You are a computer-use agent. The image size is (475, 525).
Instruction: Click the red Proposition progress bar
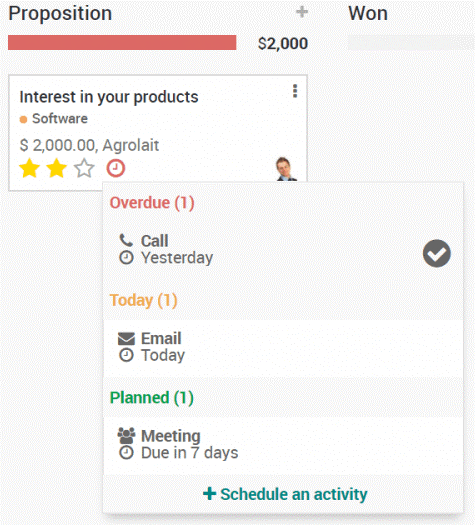coord(122,43)
